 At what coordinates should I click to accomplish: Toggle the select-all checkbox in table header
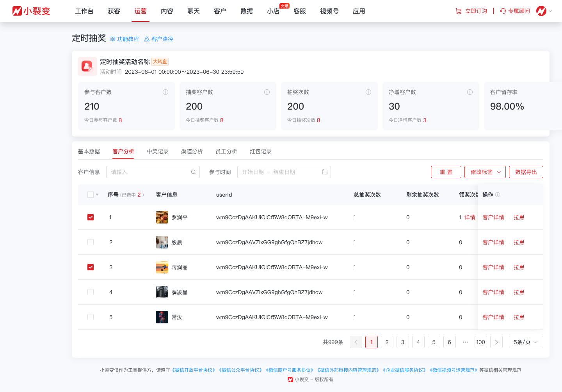tap(91, 195)
